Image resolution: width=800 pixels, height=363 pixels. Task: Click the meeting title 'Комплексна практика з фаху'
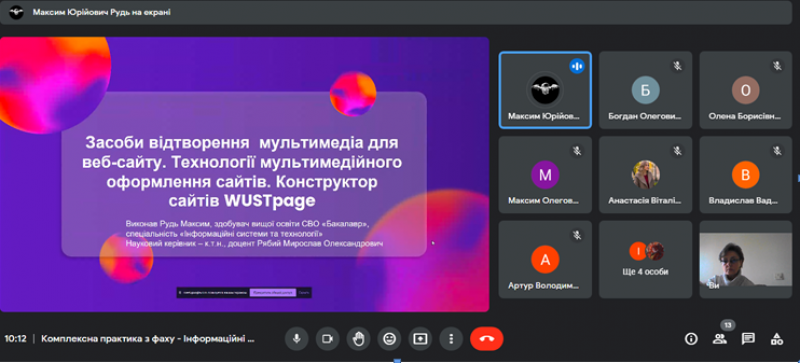pos(148,338)
